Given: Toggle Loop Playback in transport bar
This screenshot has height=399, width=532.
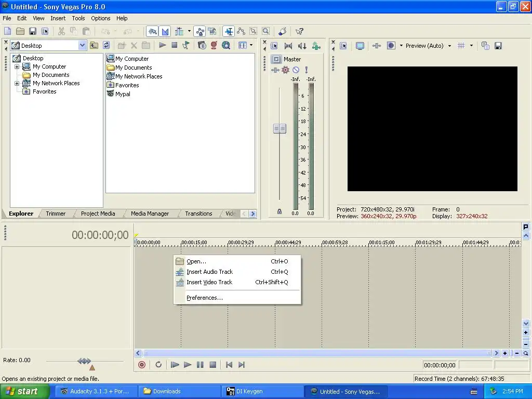Looking at the screenshot, I should point(158,365).
